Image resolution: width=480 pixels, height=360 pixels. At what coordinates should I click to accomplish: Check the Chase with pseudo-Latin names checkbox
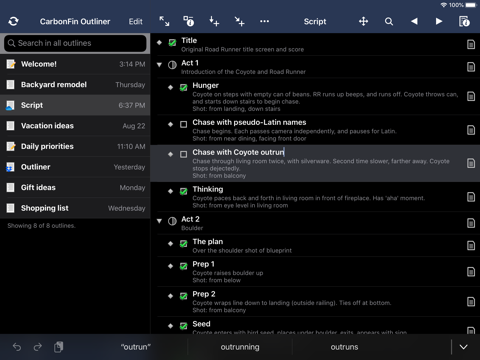183,125
